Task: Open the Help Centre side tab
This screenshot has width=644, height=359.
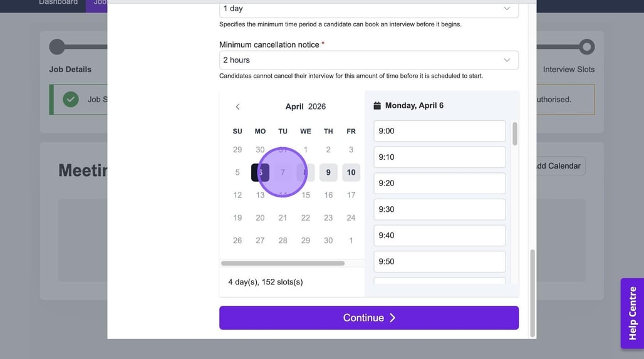Action: [632, 313]
